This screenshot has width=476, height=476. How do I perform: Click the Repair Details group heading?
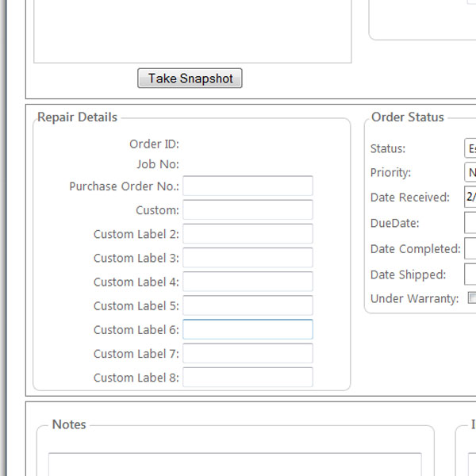(x=77, y=117)
